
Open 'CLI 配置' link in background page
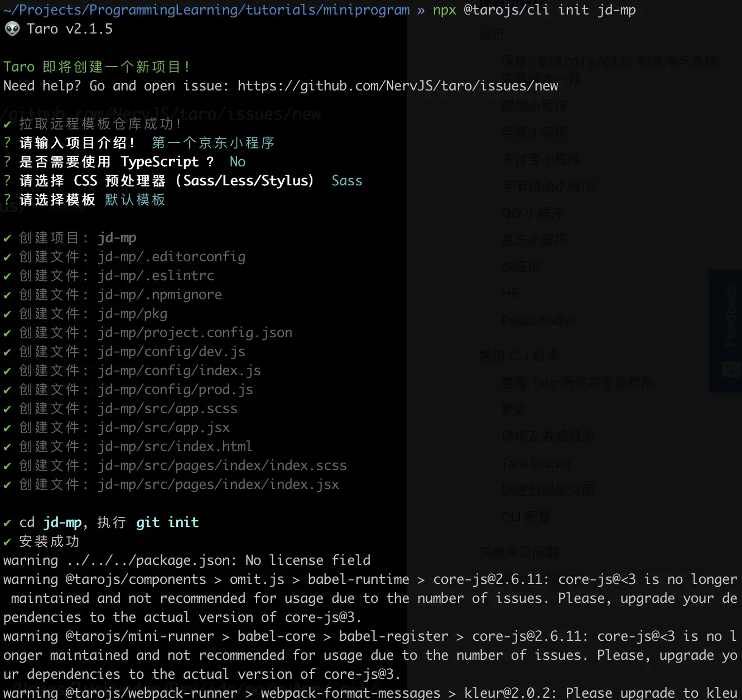point(526,517)
